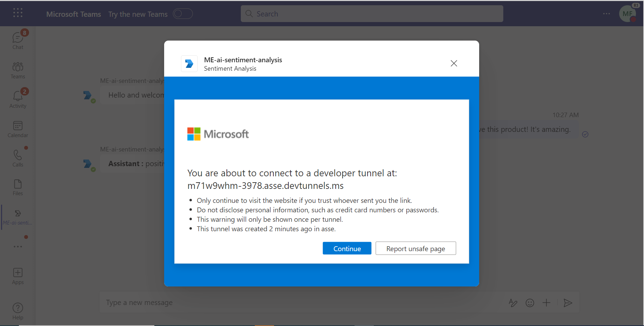Click the Microsoft Teams title text
This screenshot has width=644, height=326.
coord(73,14)
